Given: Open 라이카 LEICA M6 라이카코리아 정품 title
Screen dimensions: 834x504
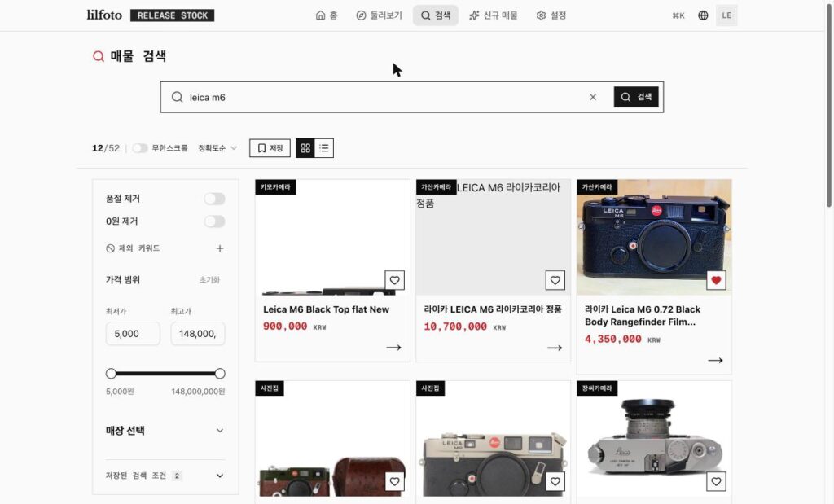Looking at the screenshot, I should [x=493, y=309].
